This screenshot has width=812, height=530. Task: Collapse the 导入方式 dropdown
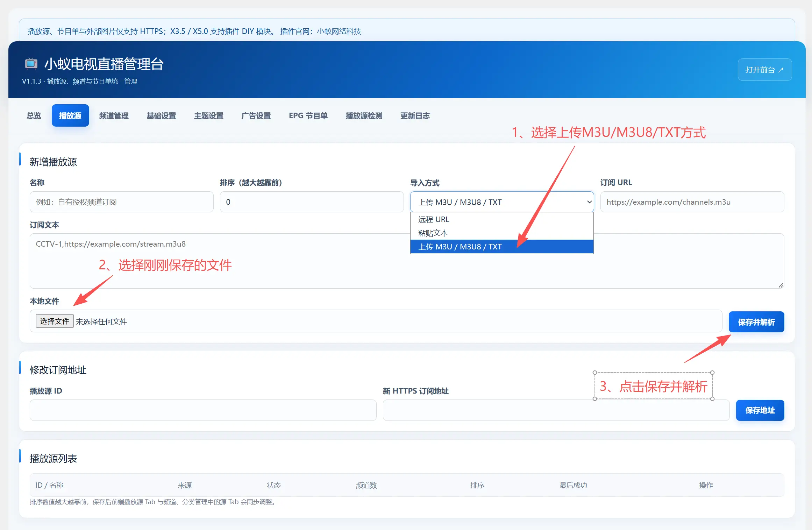(x=502, y=202)
